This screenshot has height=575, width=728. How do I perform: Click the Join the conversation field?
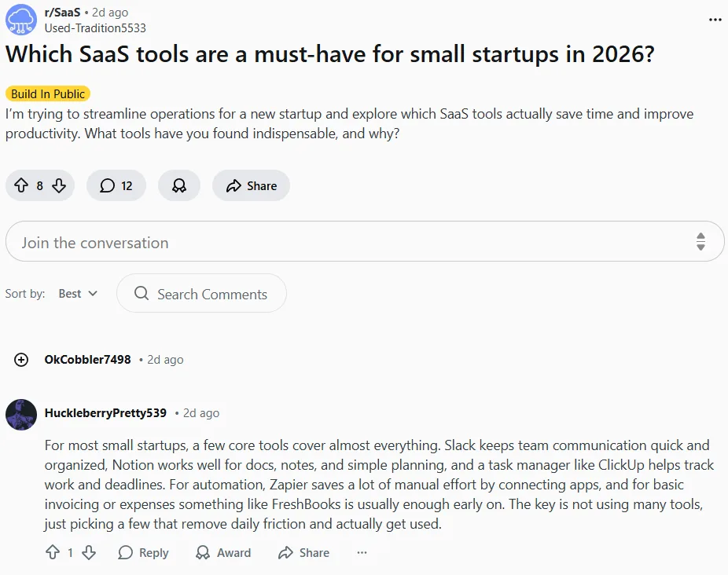[346, 243]
